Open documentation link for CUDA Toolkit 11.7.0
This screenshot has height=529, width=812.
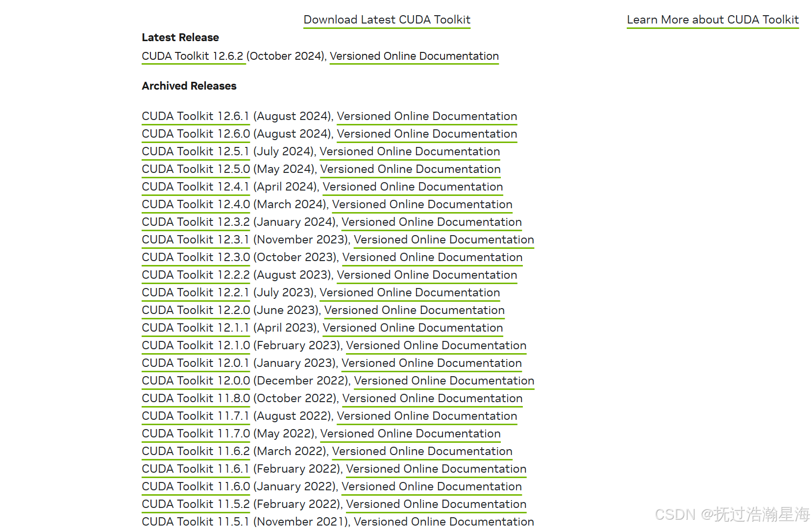coord(410,433)
